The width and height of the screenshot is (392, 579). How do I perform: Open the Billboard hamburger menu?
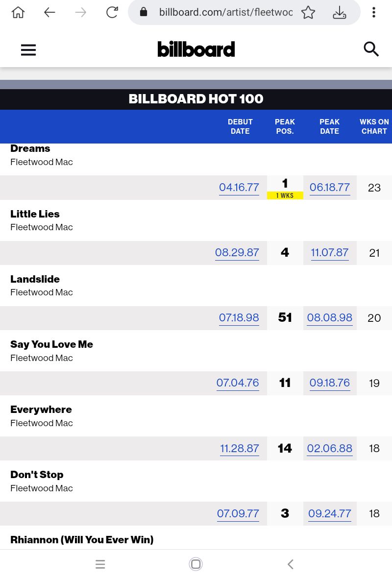[28, 50]
